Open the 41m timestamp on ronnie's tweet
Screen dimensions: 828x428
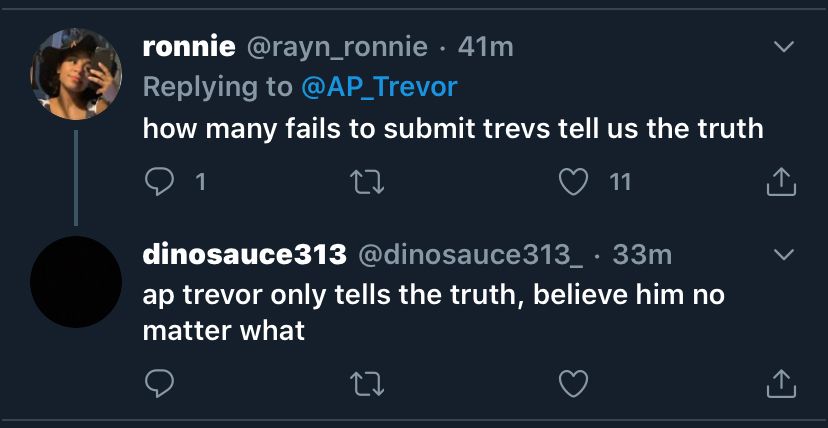point(486,46)
